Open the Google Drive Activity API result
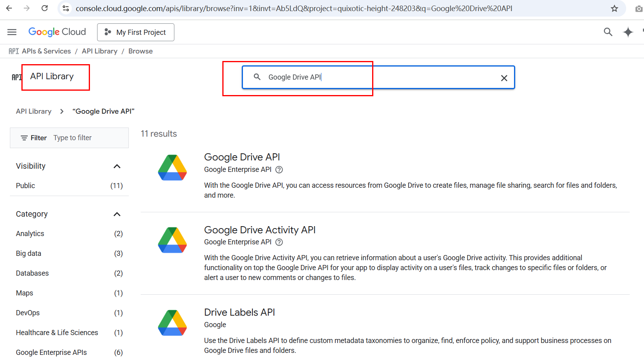 [x=260, y=230]
